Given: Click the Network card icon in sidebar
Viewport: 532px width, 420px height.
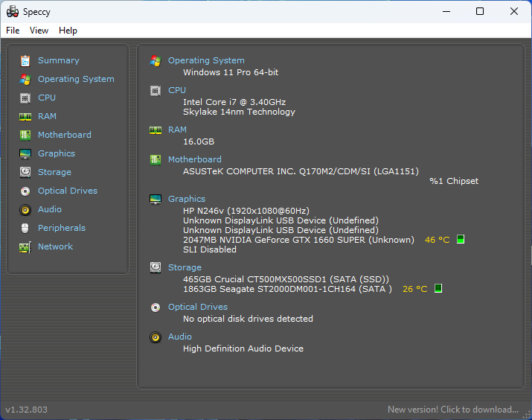Looking at the screenshot, I should [25, 246].
